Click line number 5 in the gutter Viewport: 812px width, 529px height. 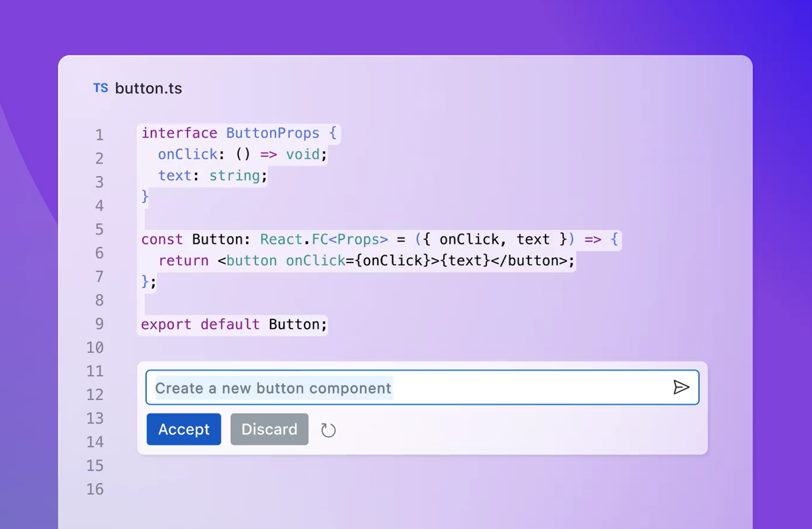(x=99, y=229)
